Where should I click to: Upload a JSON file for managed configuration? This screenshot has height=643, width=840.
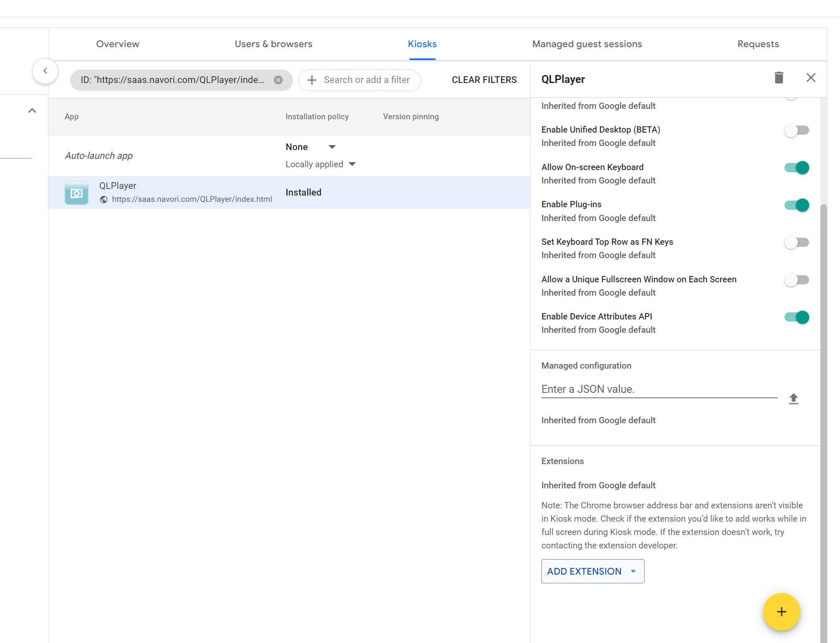[793, 399]
